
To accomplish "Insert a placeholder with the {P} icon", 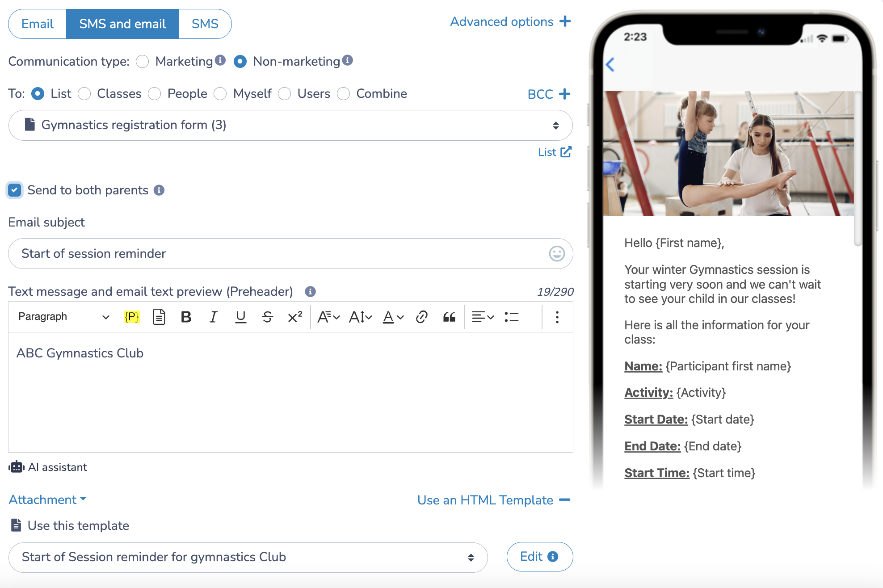I will 132,317.
